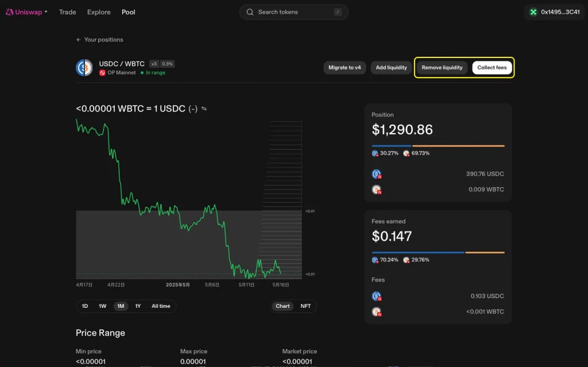Click USDC token icon in 0.103 USDC row
Viewport: 588px width, 367px height.
pyautogui.click(x=377, y=296)
